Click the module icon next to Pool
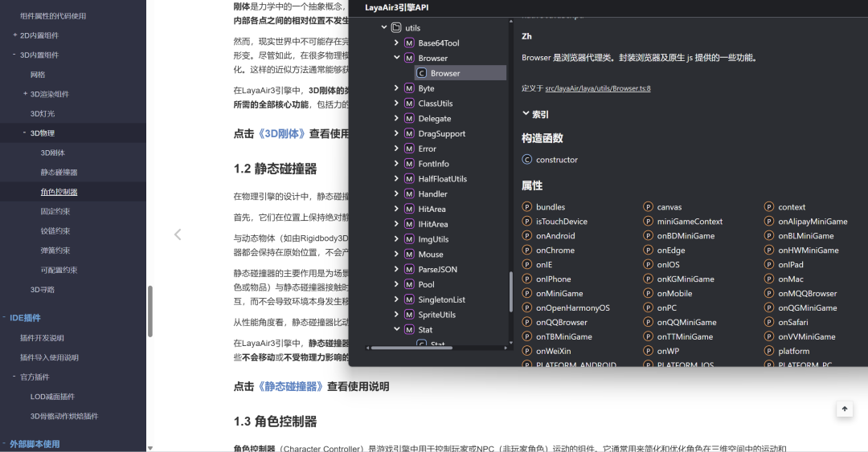Screen dimensions: 868x452 click(x=409, y=284)
